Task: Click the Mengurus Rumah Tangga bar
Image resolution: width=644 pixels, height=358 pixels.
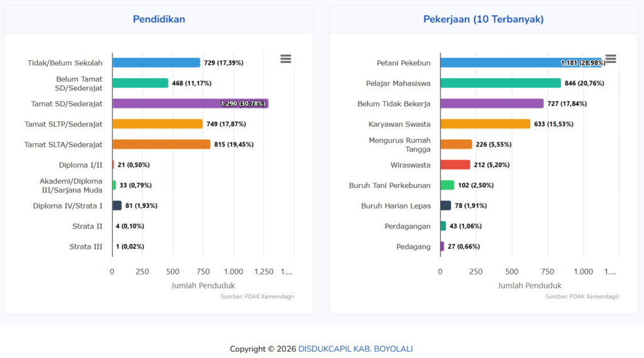Action: point(456,144)
